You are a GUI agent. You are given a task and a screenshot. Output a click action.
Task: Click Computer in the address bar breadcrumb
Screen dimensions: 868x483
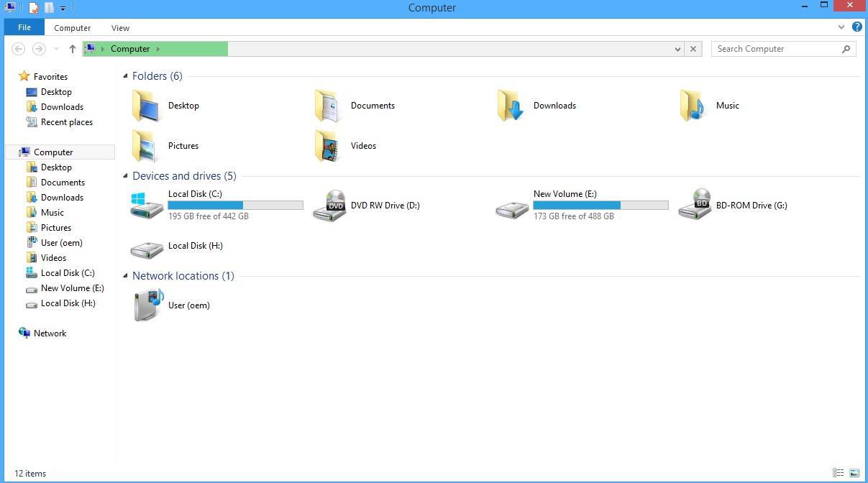[x=130, y=49]
